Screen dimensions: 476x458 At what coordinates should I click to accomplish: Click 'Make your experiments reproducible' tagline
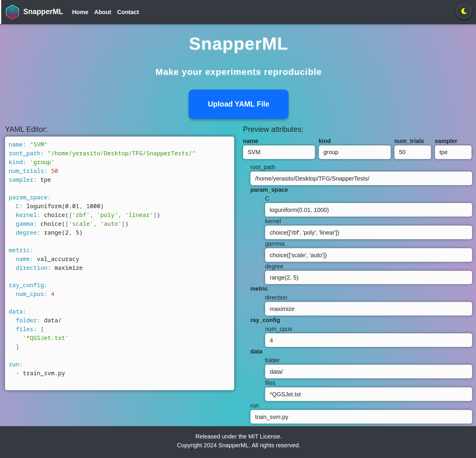tap(238, 72)
